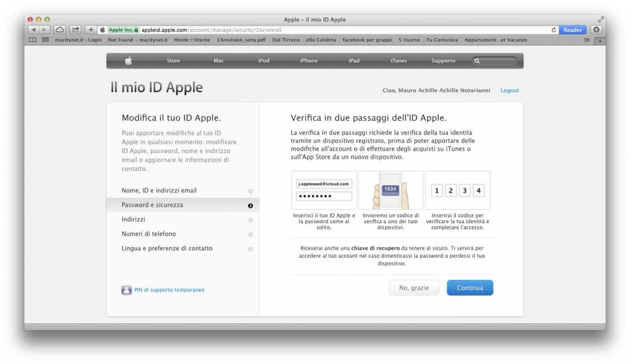Open the Share toolbar button
This screenshot has width=630, height=364.
pos(75,30)
